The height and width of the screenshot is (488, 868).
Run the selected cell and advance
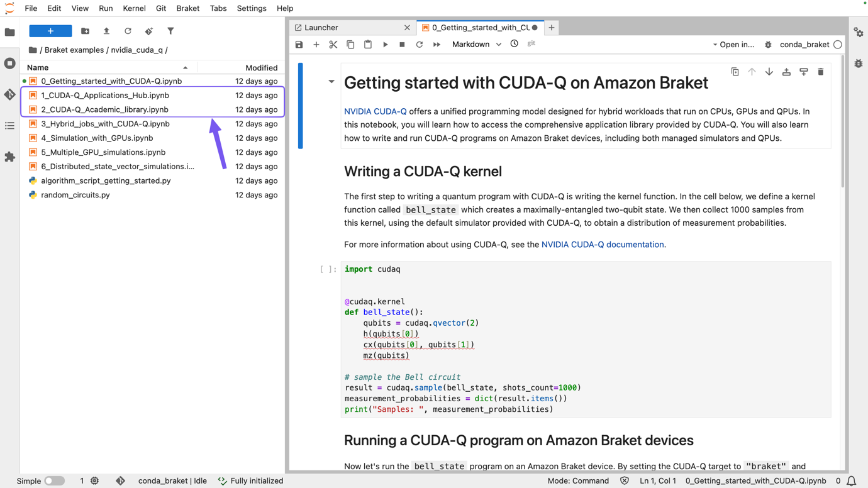point(386,45)
